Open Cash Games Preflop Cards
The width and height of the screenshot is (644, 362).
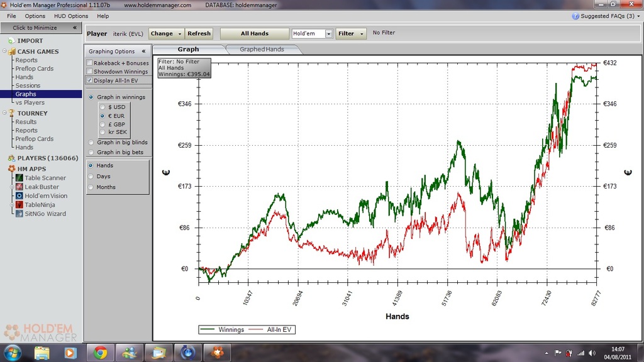(x=35, y=69)
